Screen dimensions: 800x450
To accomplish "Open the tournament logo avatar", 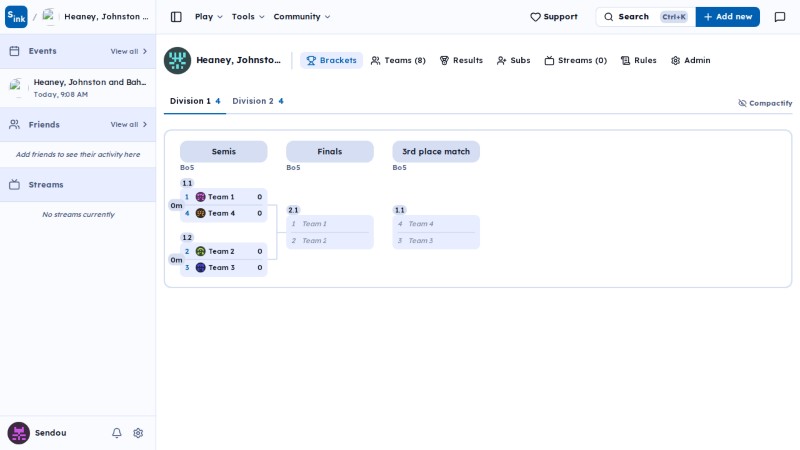I will click(x=177, y=60).
